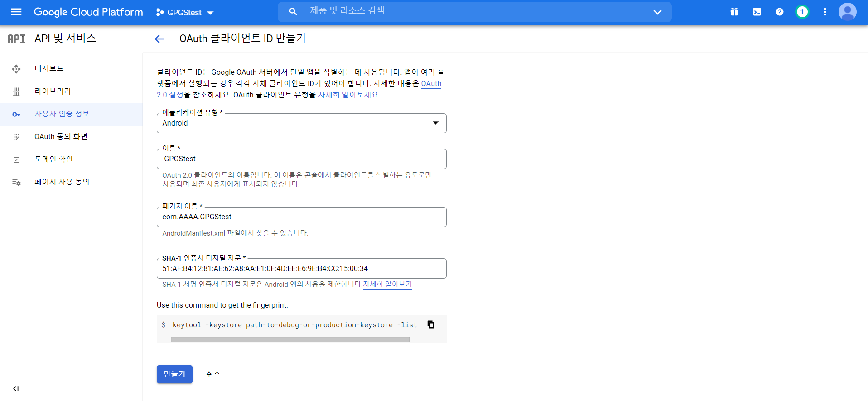
Task: Go back with the arrow icon
Action: (159, 39)
